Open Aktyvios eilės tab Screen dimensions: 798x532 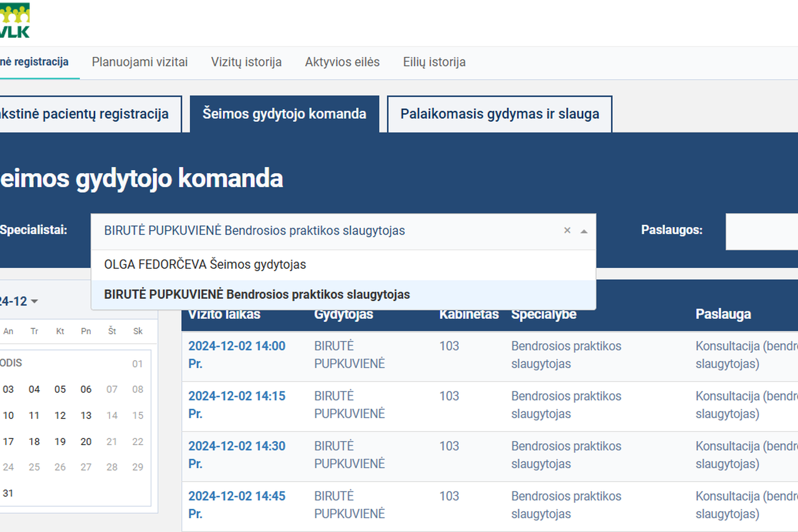point(342,62)
